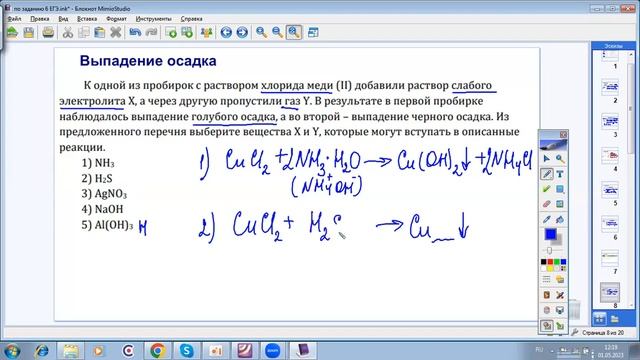
Task: Open Zoom from the taskbar
Action: click(273, 351)
